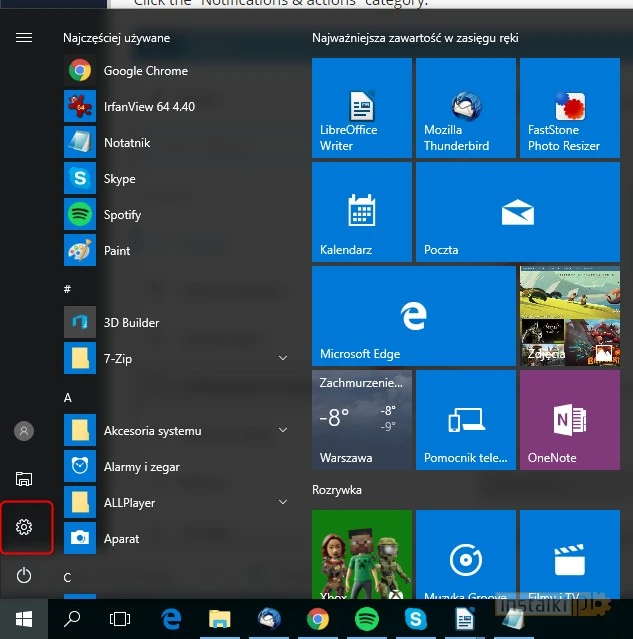633x639 pixels.
Task: Expand Akcesoria systemu folder
Action: click(283, 431)
